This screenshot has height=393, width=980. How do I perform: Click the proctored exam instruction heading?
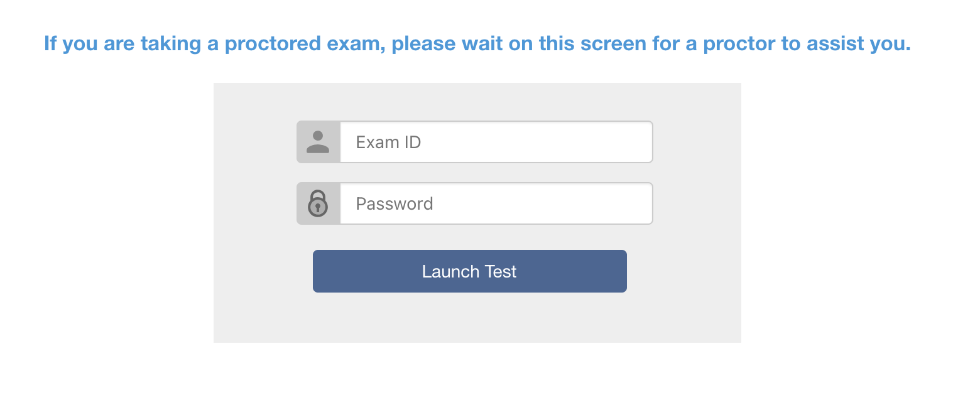pos(477,44)
